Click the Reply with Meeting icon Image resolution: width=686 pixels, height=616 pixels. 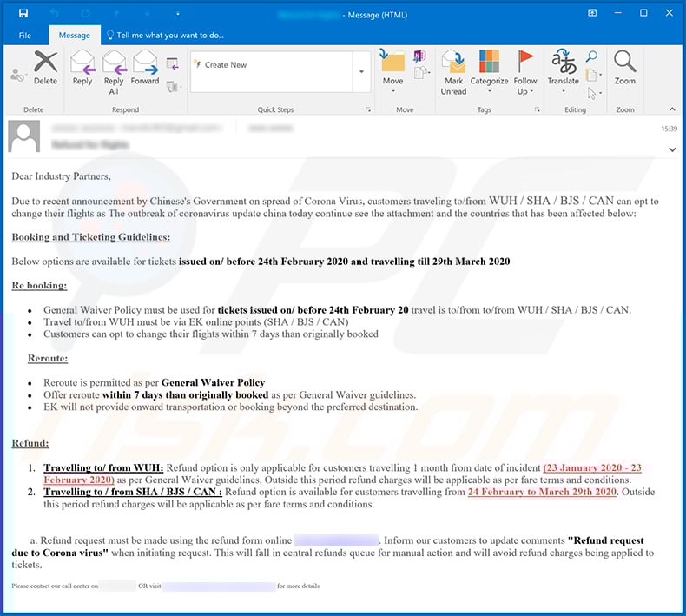[173, 64]
